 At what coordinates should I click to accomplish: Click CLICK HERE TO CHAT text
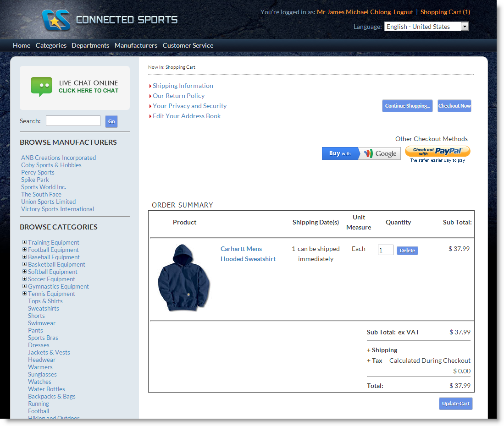tap(89, 91)
